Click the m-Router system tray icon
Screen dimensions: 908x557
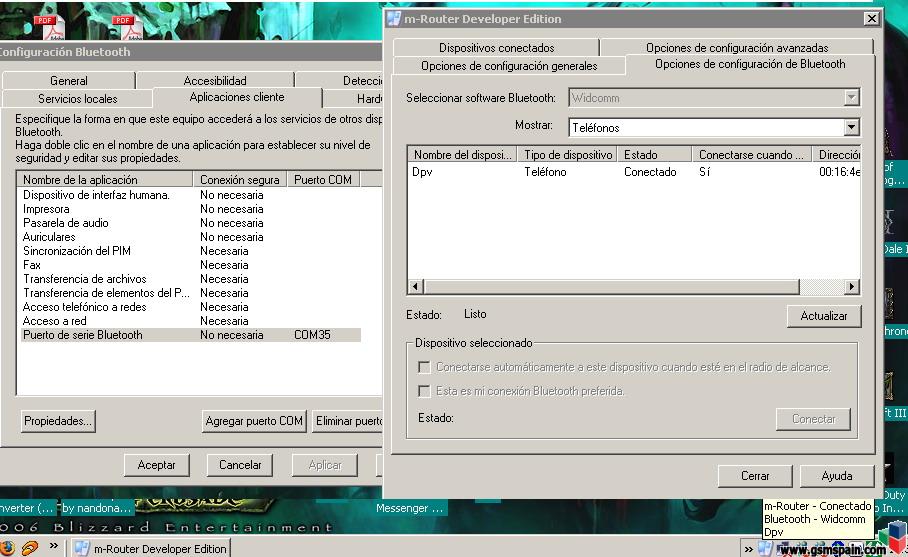[766, 548]
